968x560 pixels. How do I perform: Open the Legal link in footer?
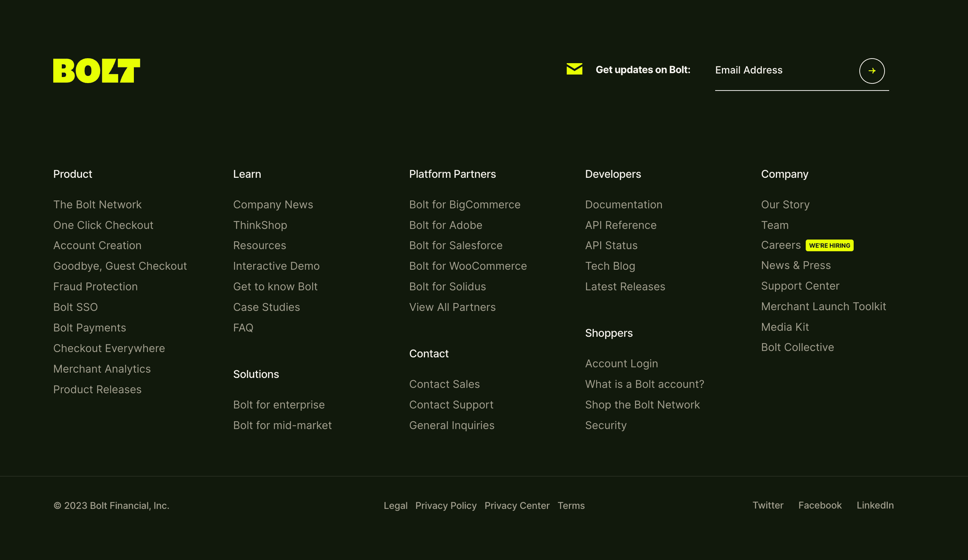tap(395, 506)
